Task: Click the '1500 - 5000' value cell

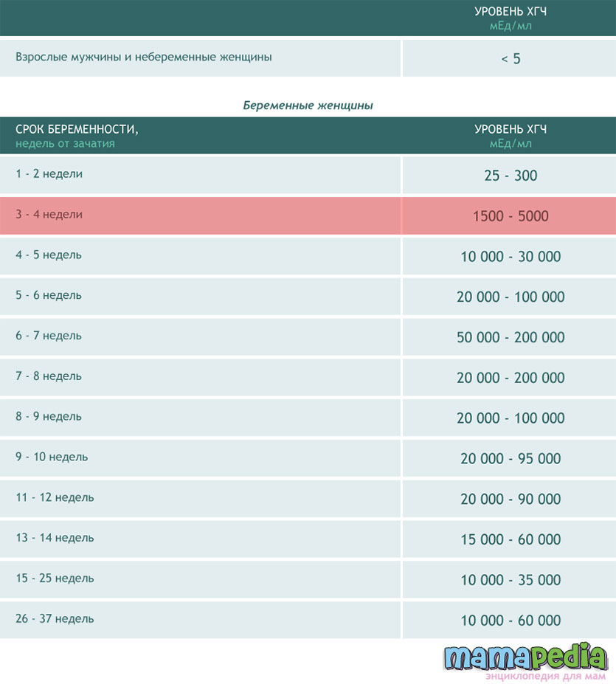Action: click(511, 216)
